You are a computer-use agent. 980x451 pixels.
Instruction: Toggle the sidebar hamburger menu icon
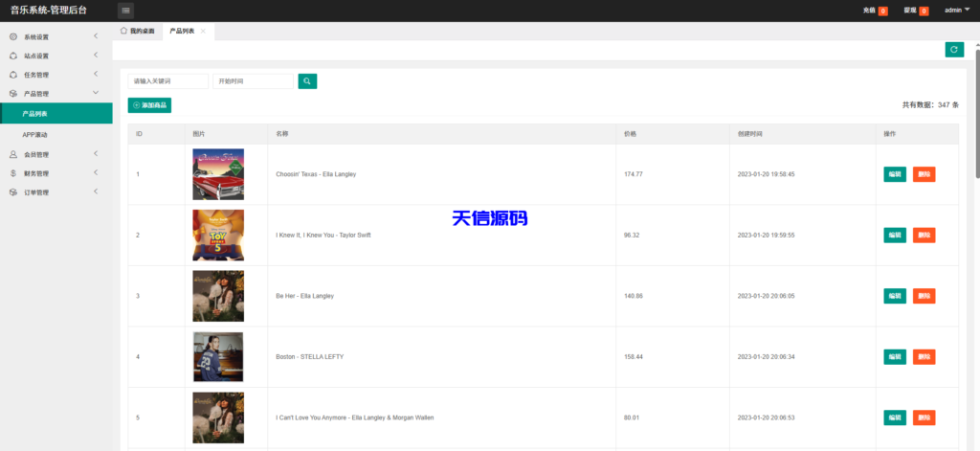click(125, 11)
